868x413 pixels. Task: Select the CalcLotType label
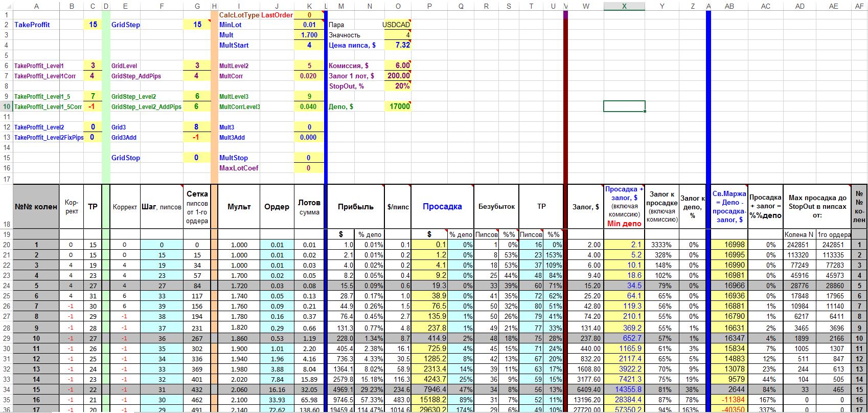point(239,15)
